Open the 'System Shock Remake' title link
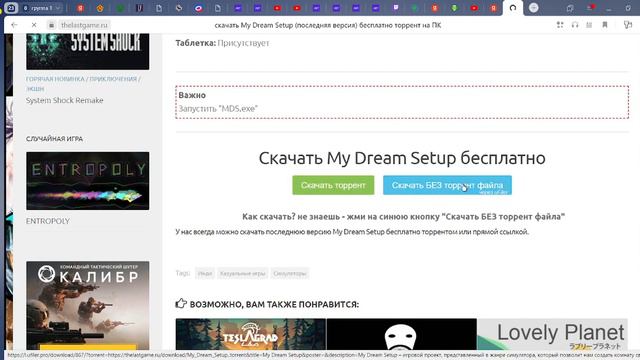The image size is (640, 360). coord(64,100)
